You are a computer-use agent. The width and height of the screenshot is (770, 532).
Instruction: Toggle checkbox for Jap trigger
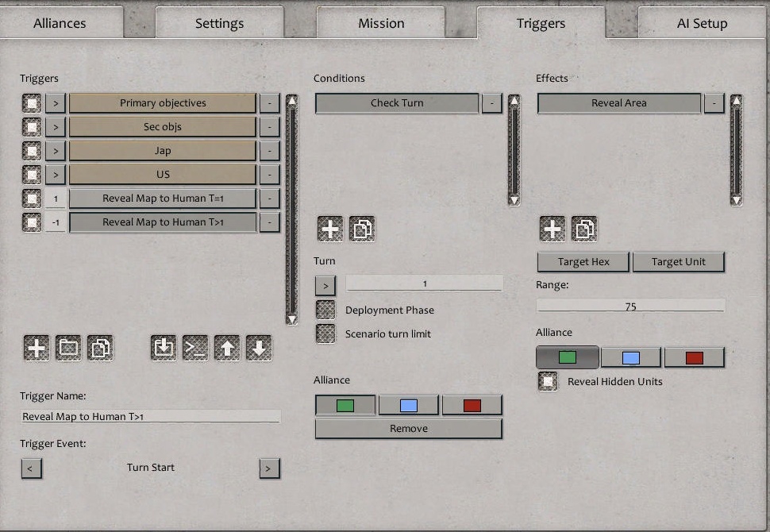point(32,151)
